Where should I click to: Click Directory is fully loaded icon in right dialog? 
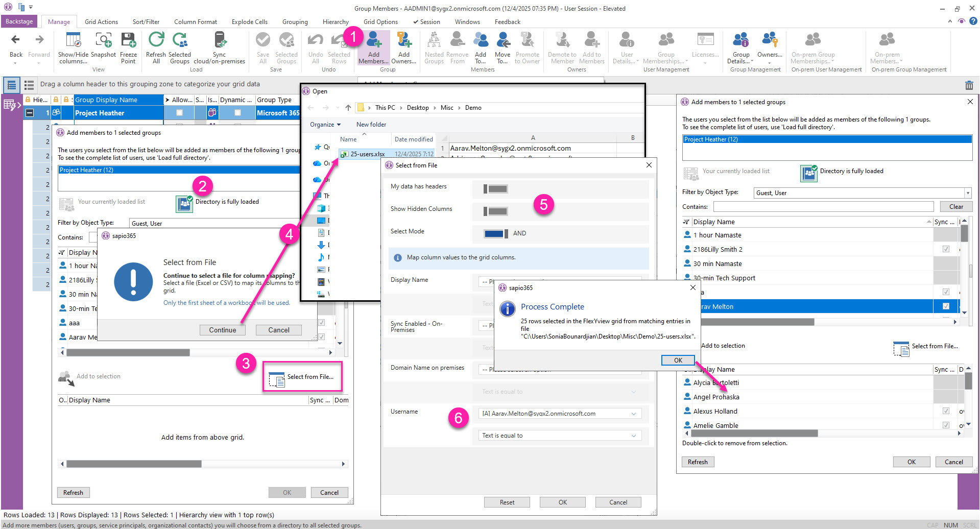click(x=809, y=173)
